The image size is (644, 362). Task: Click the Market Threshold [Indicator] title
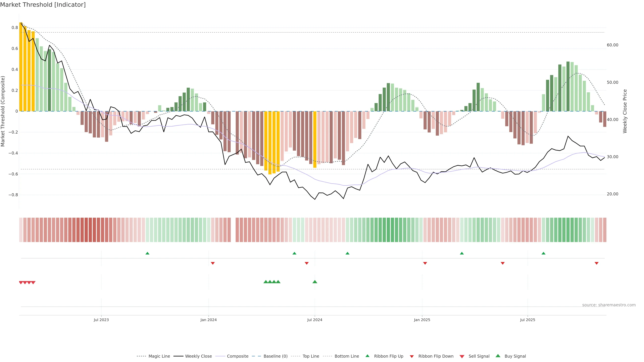tap(43, 5)
